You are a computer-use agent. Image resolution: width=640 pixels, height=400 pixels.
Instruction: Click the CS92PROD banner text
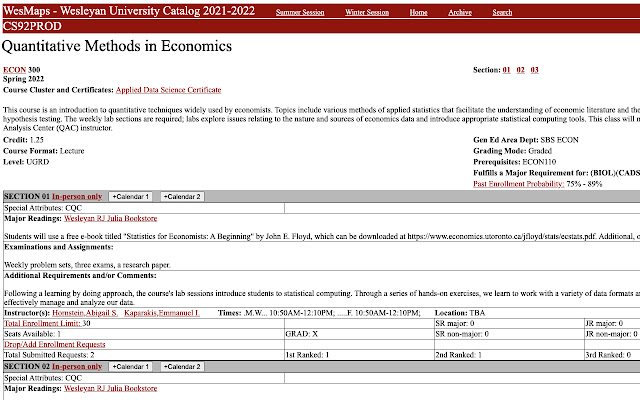click(32, 26)
